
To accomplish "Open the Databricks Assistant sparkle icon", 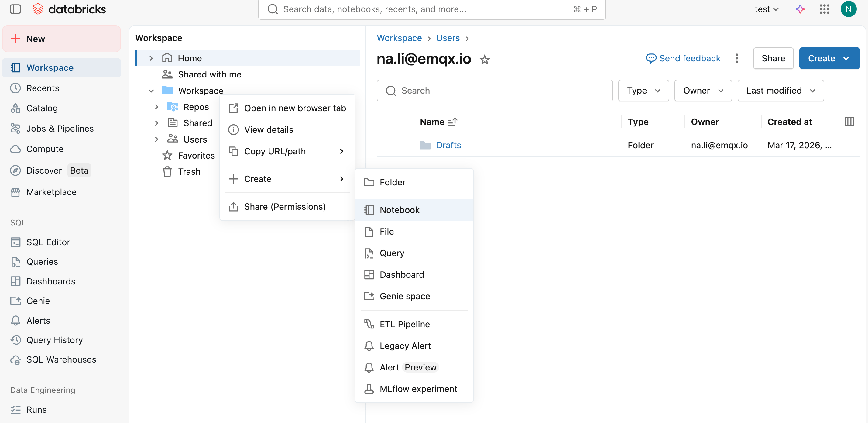I will [x=800, y=9].
